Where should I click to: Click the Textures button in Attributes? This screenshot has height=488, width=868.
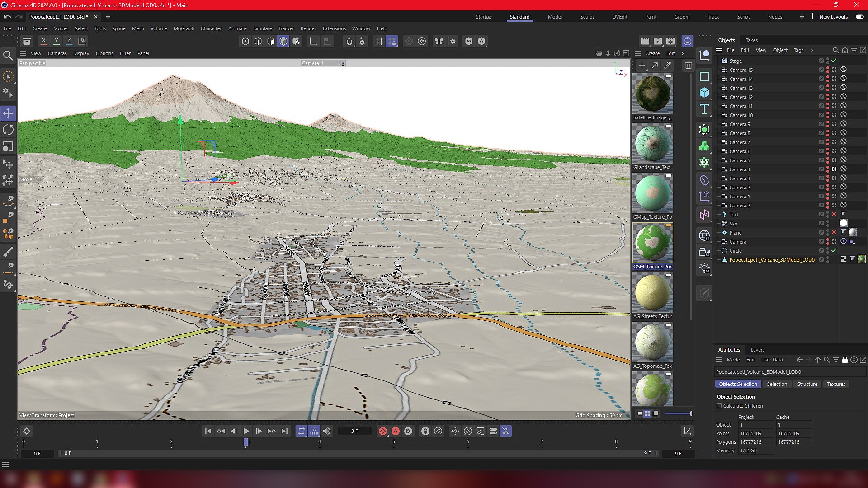[x=836, y=384]
